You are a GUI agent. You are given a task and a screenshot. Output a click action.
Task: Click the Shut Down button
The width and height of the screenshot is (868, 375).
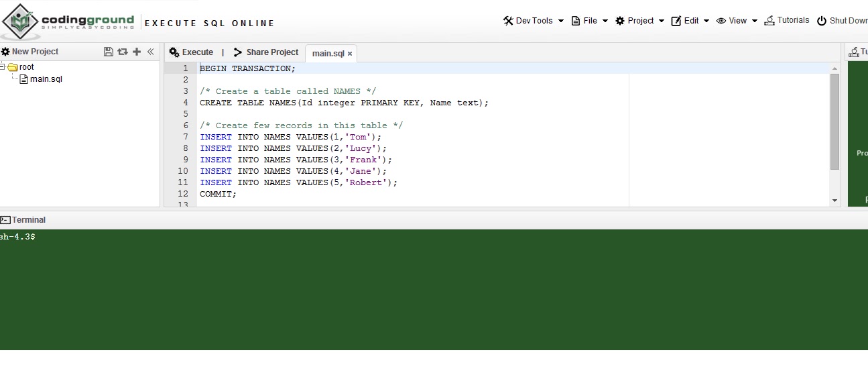click(843, 21)
